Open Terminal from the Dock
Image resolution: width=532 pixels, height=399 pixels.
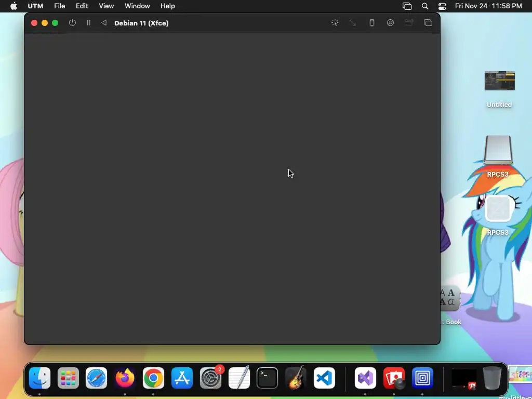268,378
